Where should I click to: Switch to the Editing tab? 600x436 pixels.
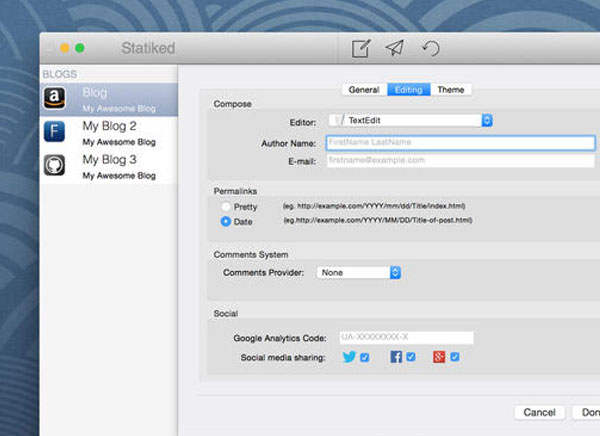(x=409, y=90)
